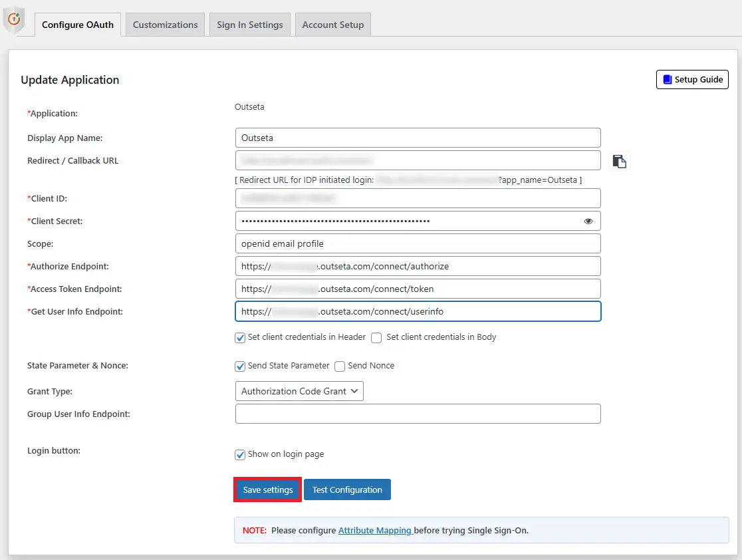Click the Outseta application name text

click(x=249, y=107)
